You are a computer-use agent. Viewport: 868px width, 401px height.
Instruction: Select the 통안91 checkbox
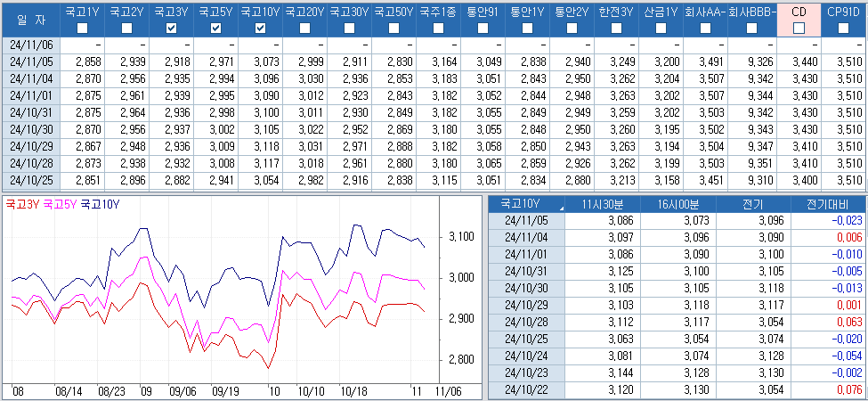pyautogui.click(x=483, y=29)
